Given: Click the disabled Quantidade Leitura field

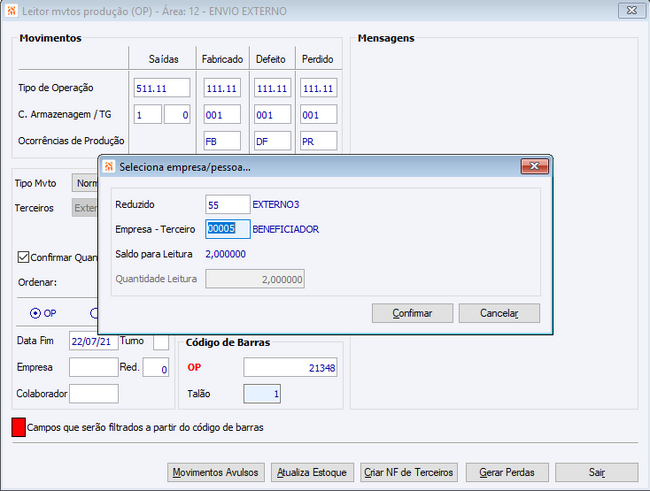Looking at the screenshot, I should (255, 279).
